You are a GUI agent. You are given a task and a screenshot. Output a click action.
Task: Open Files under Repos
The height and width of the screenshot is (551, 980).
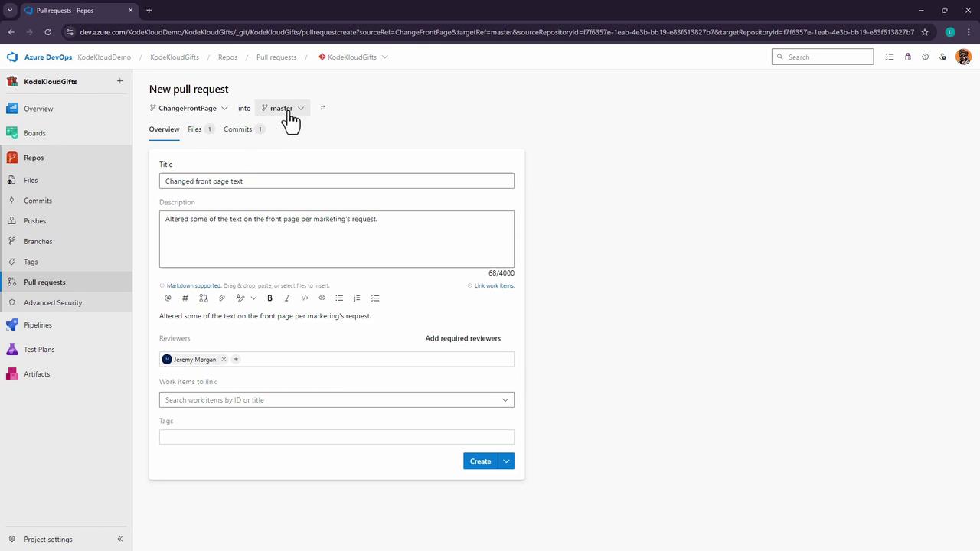66,180
